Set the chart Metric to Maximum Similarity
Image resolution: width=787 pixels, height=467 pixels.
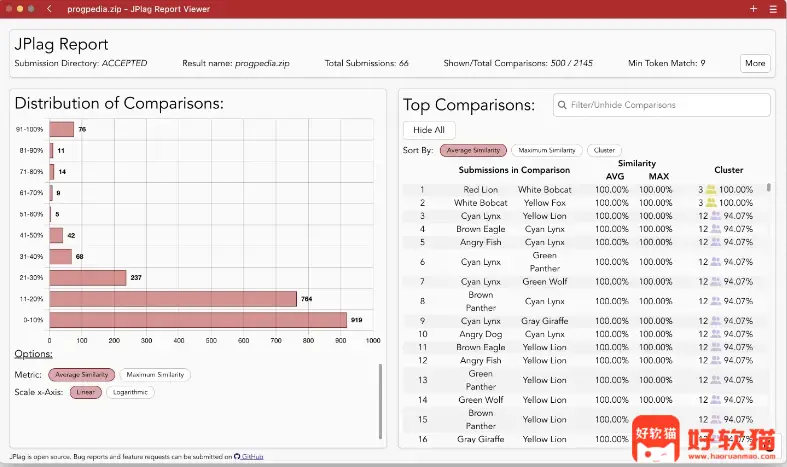coord(154,375)
